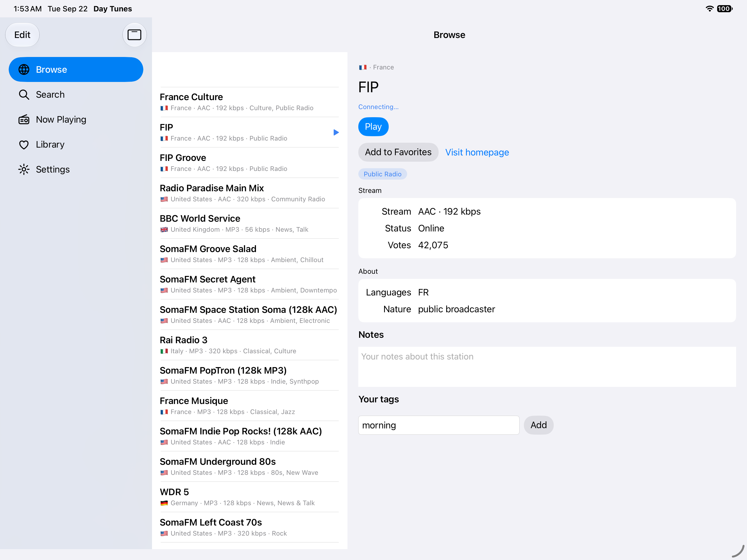The width and height of the screenshot is (747, 560).
Task: Click the 1:53 AM clock in status bar
Action: pos(27,9)
